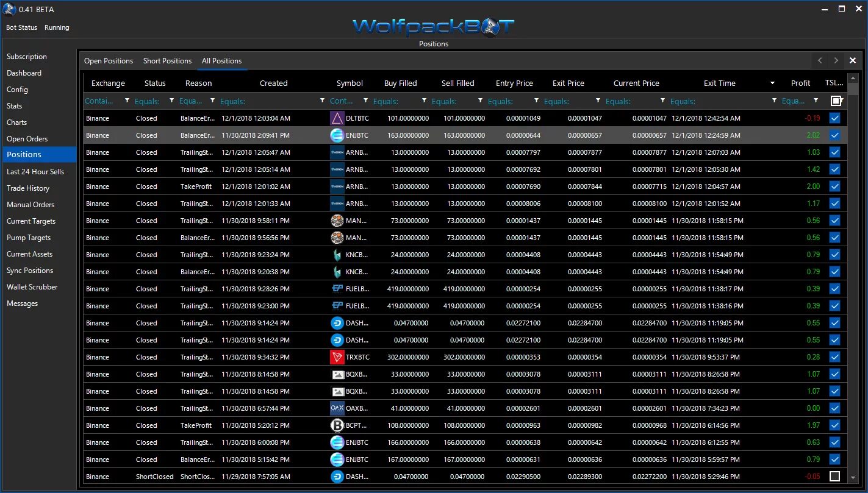868x493 pixels.
Task: Open the Exchange column filter dropdown
Action: tap(127, 101)
